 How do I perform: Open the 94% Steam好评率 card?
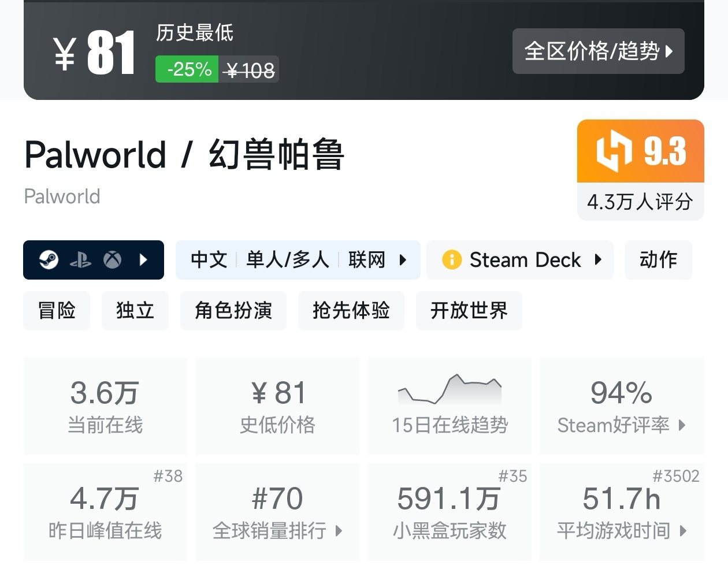[622, 406]
